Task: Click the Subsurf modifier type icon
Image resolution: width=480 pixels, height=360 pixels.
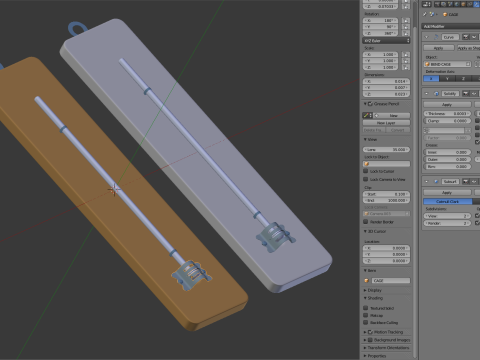Action: (436, 182)
